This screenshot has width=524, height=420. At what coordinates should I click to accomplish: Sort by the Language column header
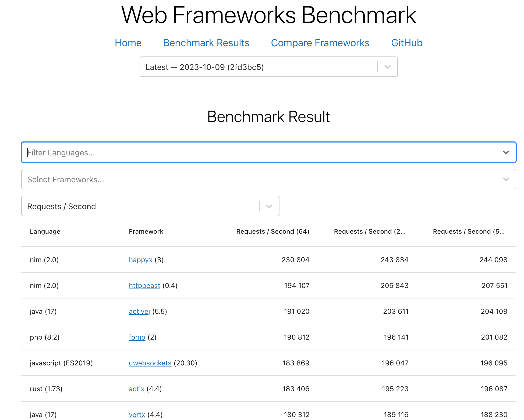[45, 232]
